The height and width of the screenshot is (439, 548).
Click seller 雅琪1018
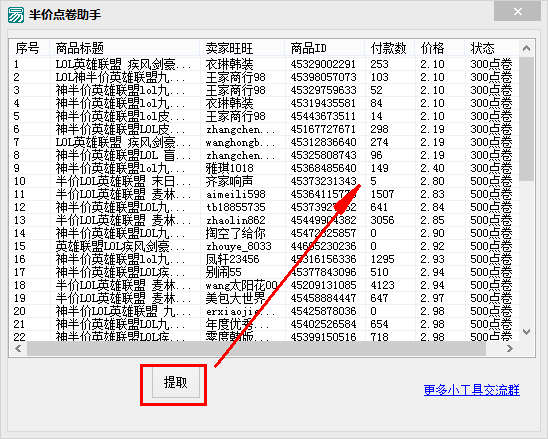[x=229, y=168]
